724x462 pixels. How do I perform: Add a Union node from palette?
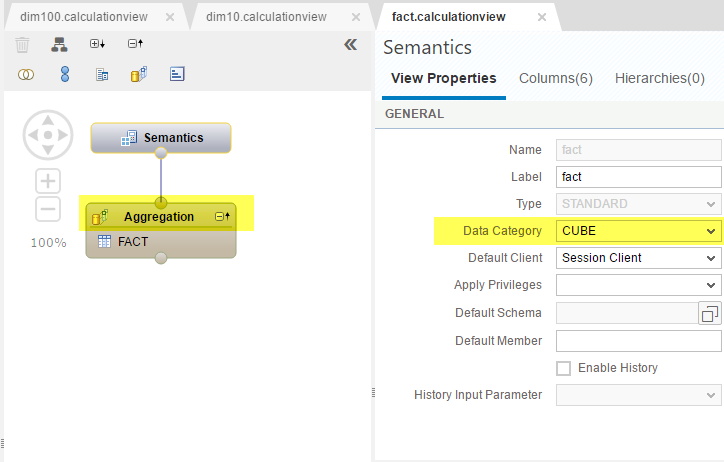coord(65,74)
